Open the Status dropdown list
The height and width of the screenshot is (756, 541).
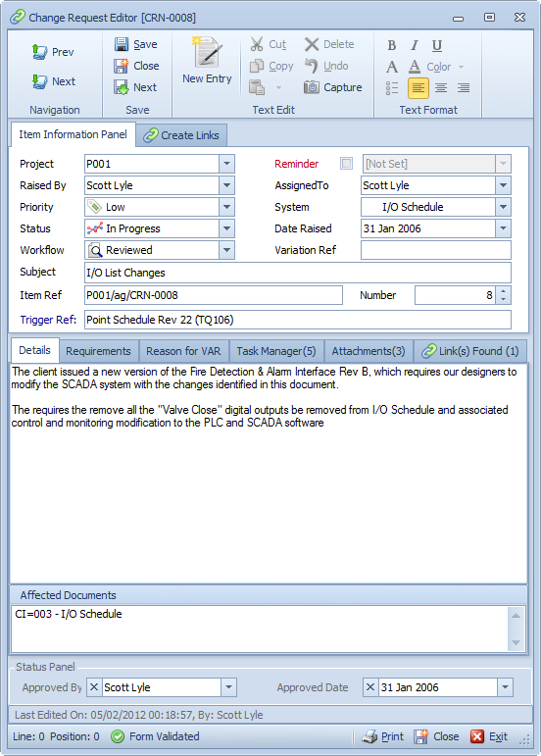226,228
